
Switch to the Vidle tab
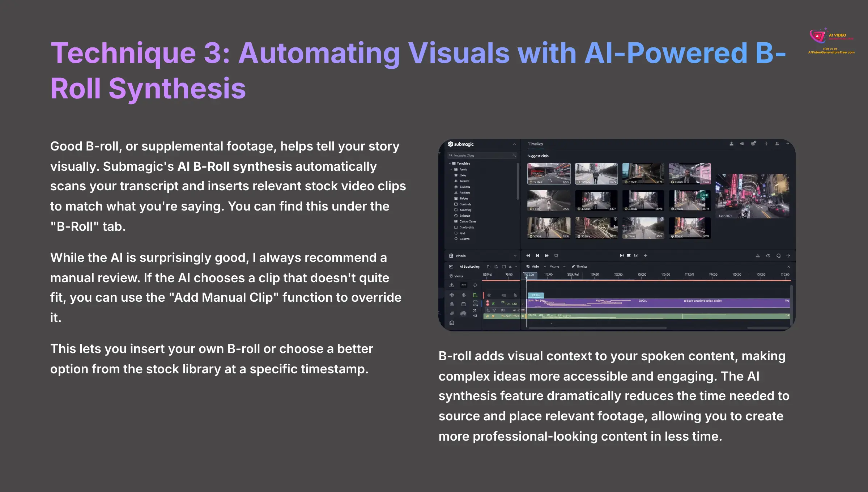533,267
